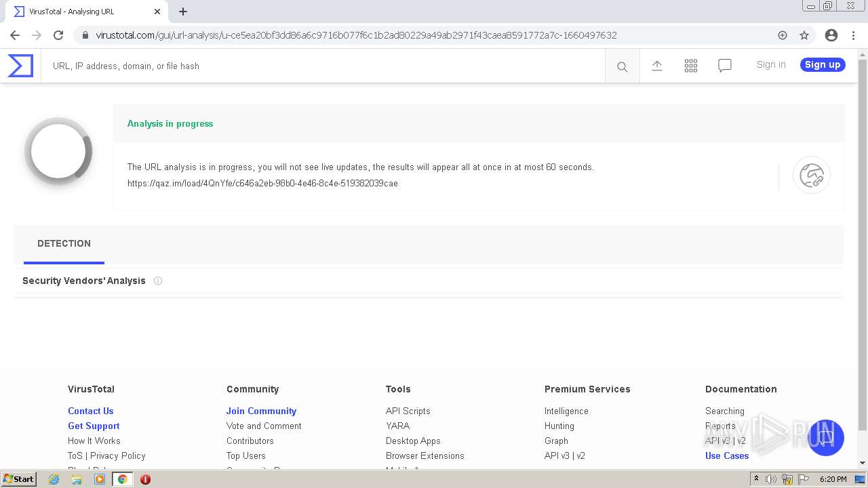Click the analysed qaz.im URL text
This screenshot has width=868, height=488.
click(262, 184)
